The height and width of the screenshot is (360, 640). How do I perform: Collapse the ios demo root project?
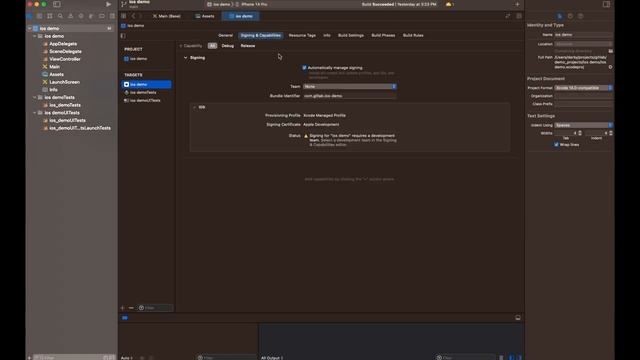[x=30, y=29]
